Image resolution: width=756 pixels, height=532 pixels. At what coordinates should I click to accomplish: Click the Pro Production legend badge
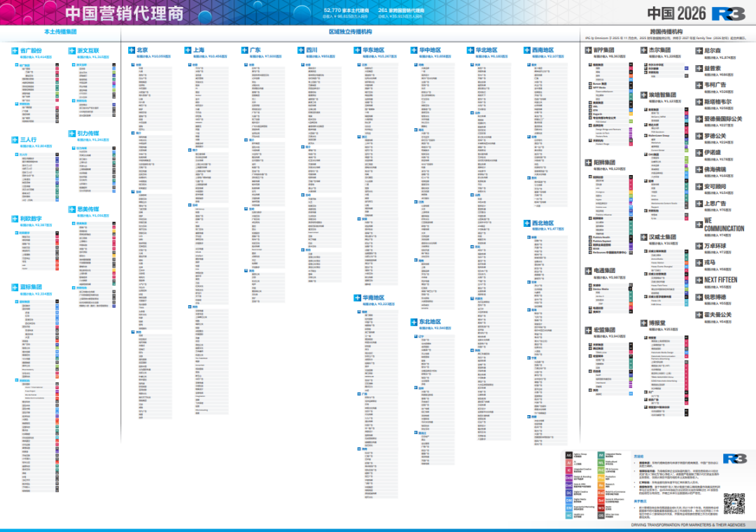point(602,477)
